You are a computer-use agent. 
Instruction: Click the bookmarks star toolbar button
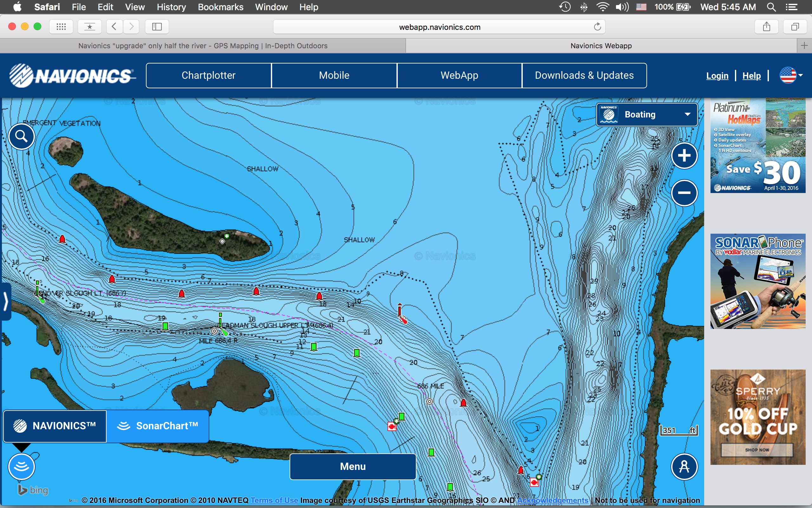click(89, 27)
